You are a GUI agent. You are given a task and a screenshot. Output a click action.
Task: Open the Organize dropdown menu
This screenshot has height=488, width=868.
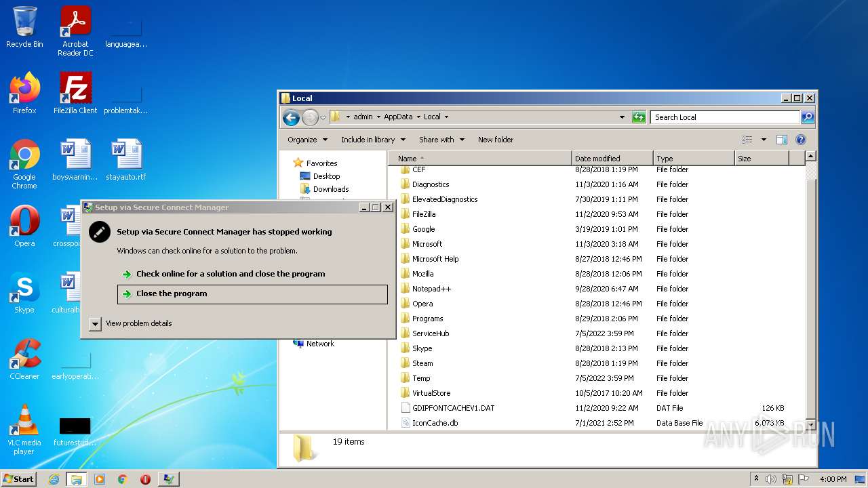click(x=307, y=140)
